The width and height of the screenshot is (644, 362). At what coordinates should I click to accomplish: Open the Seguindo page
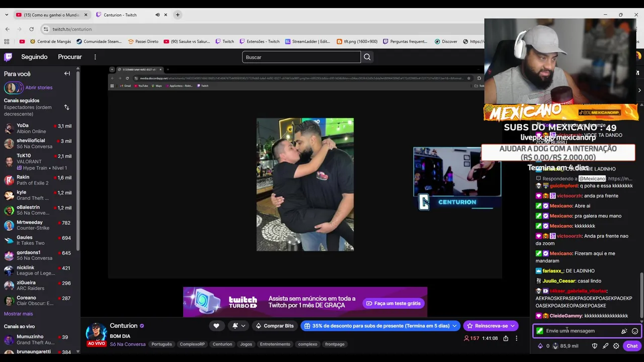[34, 57]
